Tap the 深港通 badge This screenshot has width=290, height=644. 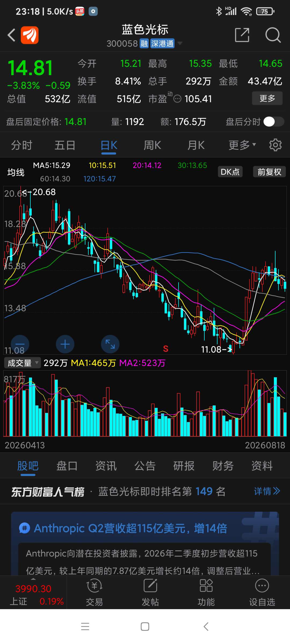coord(162,43)
